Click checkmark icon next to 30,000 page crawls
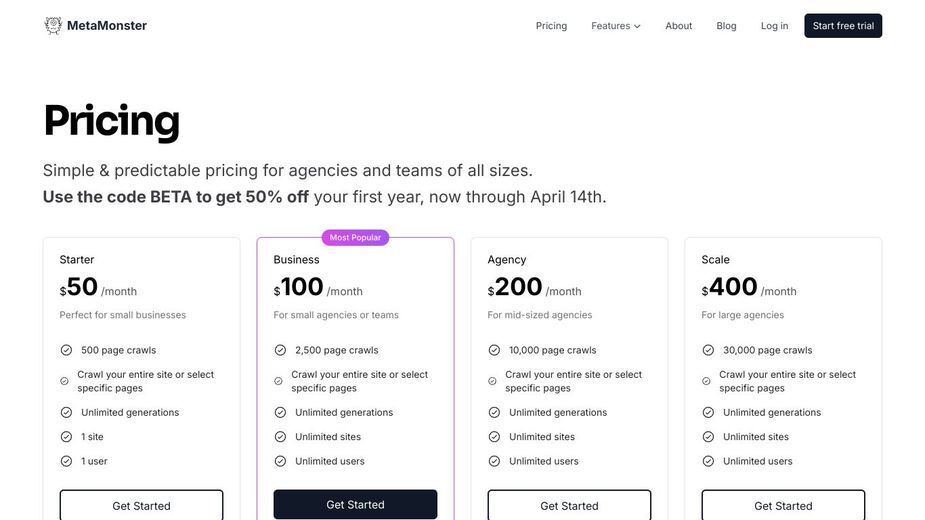 tap(708, 350)
